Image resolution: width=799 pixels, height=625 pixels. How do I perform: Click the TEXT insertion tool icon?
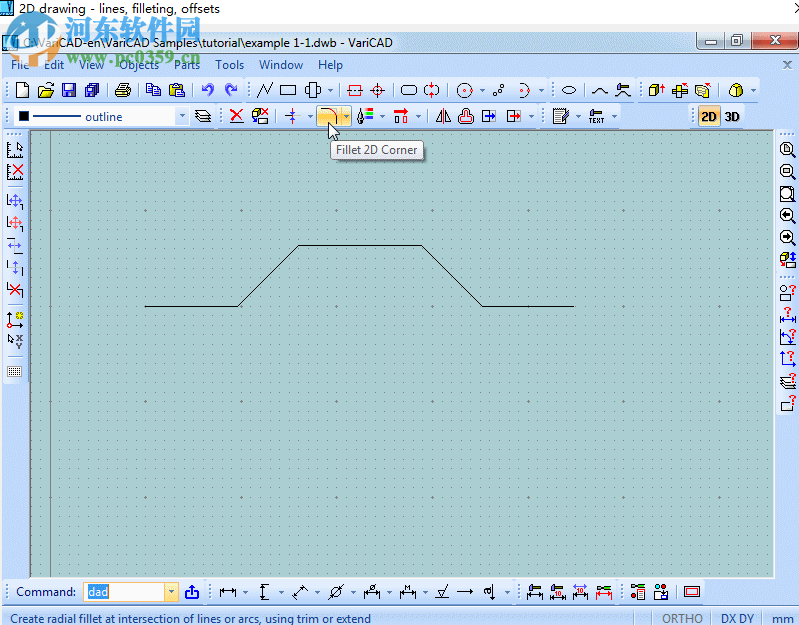click(596, 116)
